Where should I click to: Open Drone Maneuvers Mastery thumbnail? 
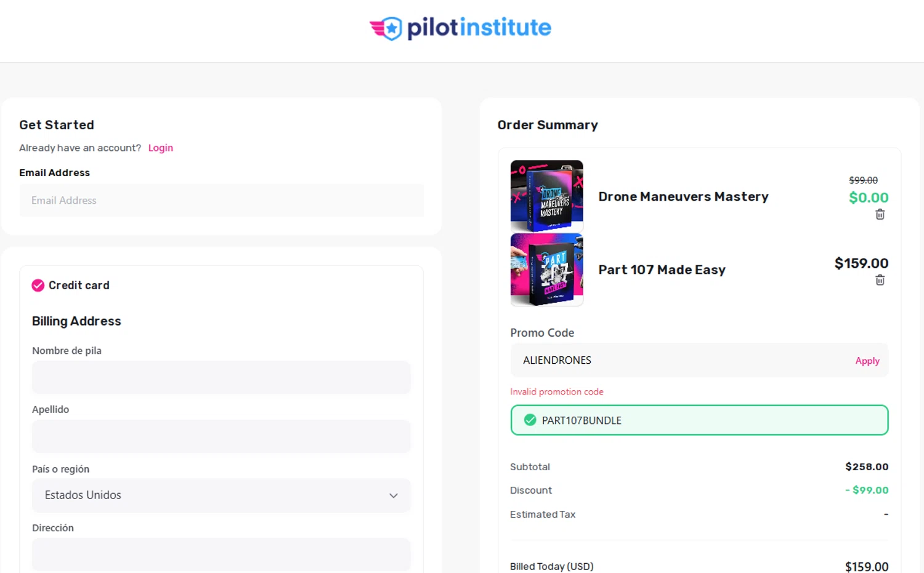tap(547, 196)
